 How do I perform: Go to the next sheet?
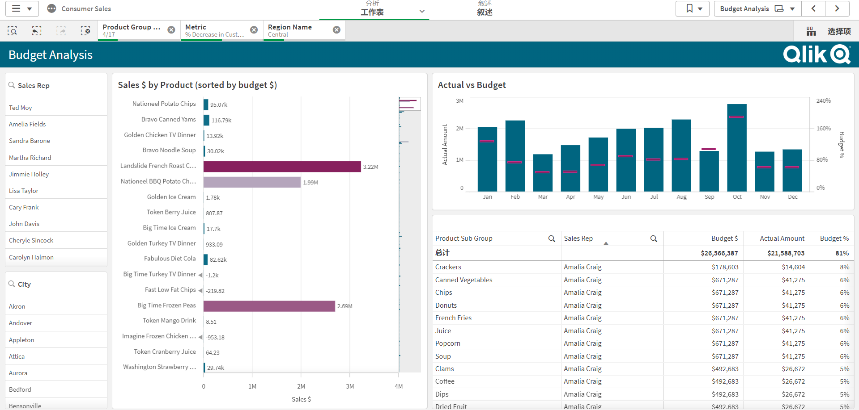837,9
